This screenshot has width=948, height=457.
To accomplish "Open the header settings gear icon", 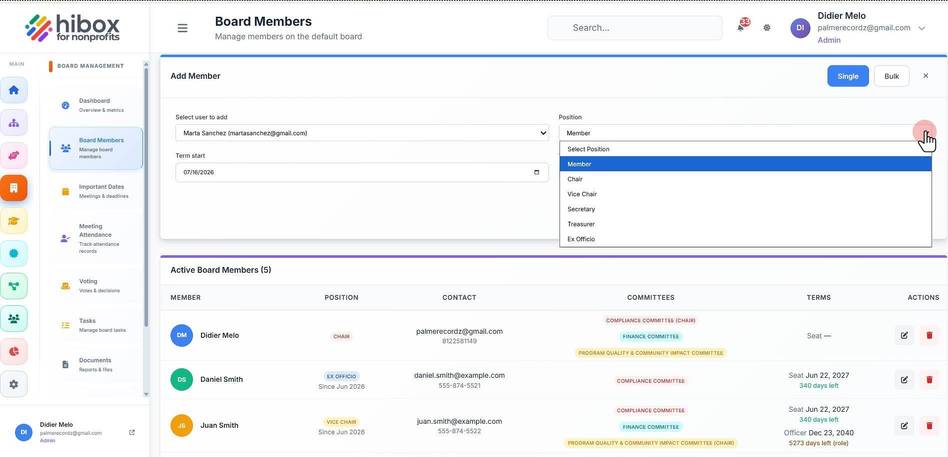I will pyautogui.click(x=767, y=28).
